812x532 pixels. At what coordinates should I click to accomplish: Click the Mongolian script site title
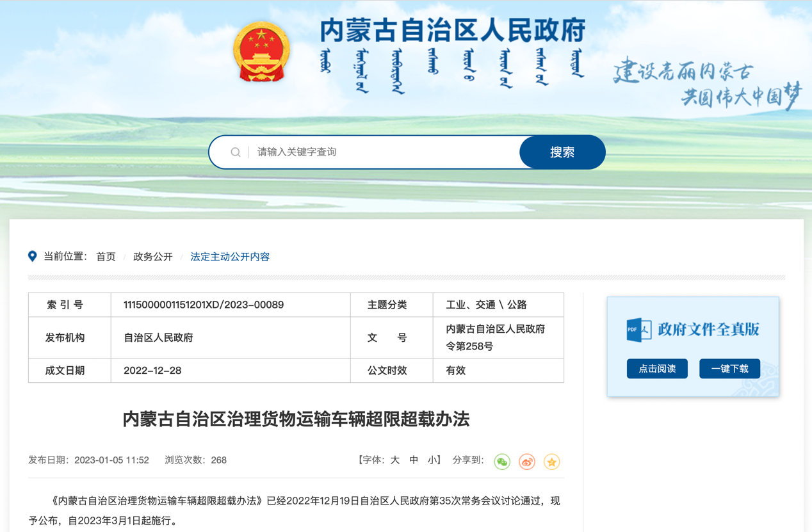click(452, 69)
